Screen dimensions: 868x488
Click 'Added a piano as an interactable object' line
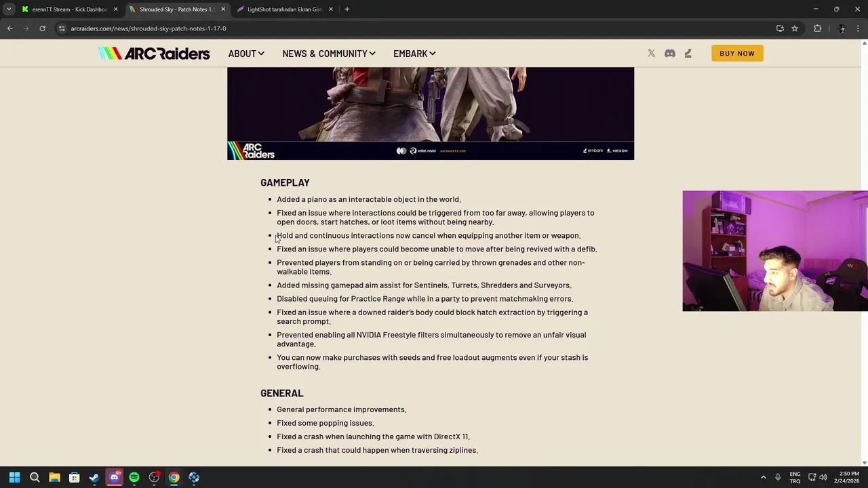(369, 199)
